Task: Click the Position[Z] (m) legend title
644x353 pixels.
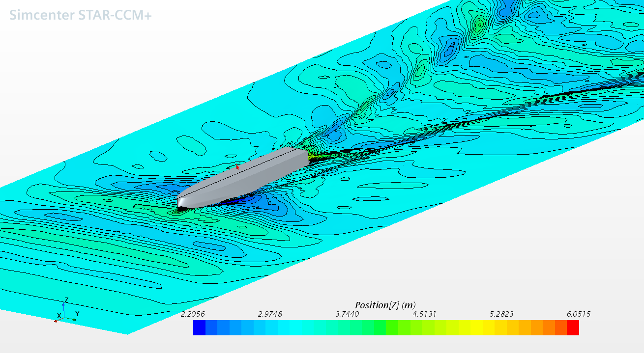Action: click(385, 305)
